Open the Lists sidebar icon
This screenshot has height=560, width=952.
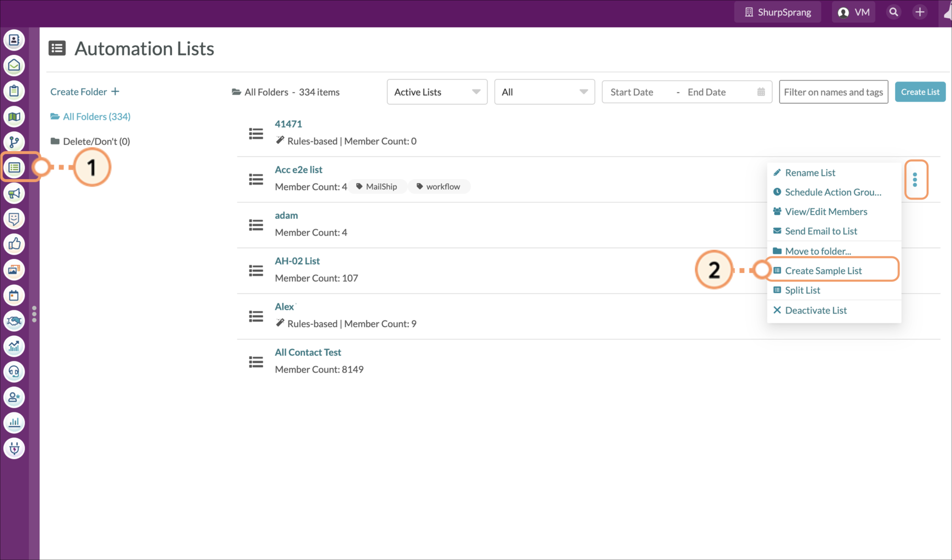14,167
